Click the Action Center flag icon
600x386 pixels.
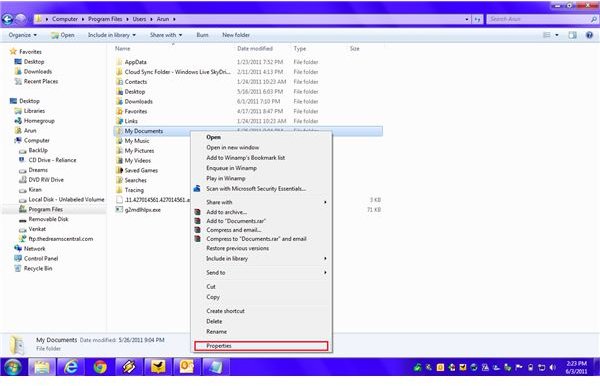coord(518,368)
